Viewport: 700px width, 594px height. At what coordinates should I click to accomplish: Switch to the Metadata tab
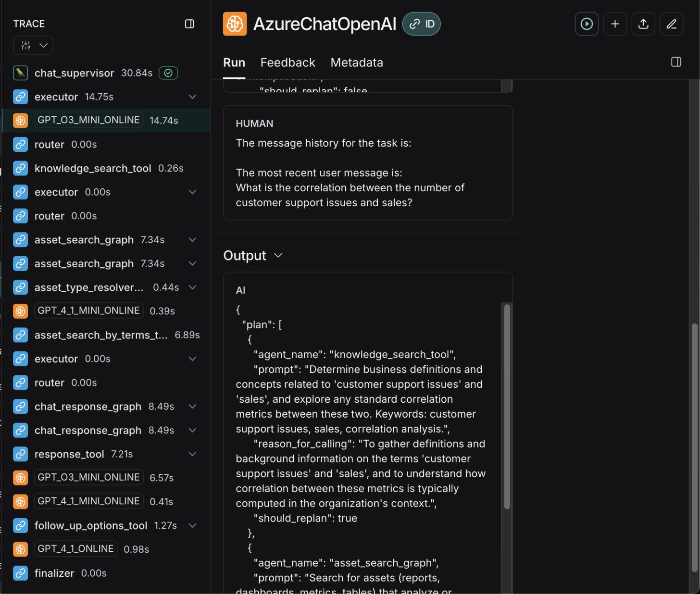(357, 63)
